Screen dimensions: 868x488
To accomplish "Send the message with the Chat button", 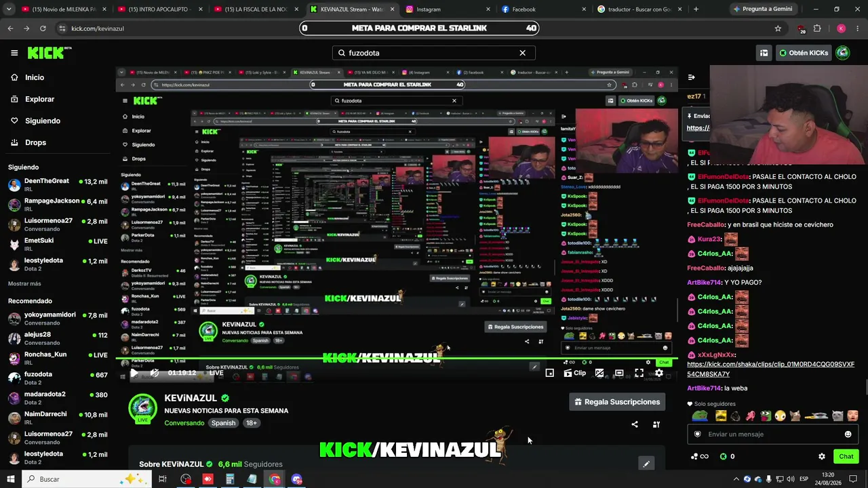I will (846, 456).
